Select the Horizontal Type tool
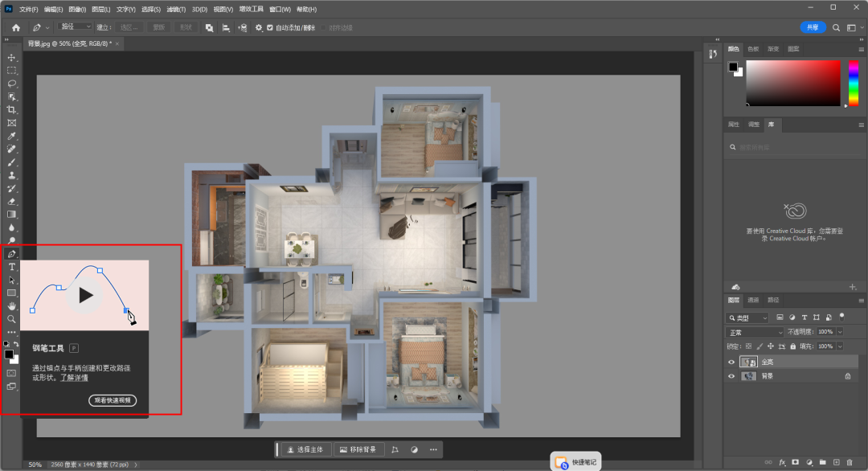Viewport: 868px width, 471px height. tap(11, 267)
